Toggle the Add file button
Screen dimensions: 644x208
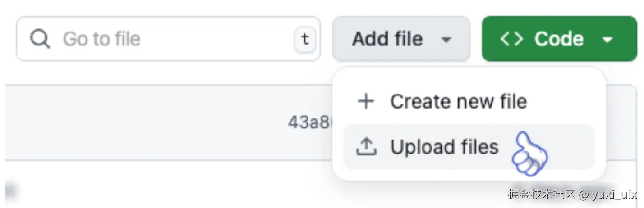click(x=401, y=39)
